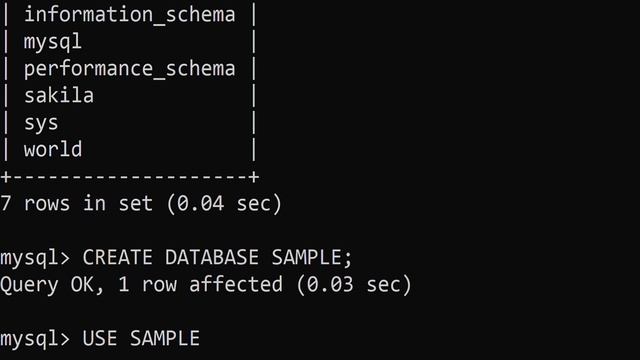Click the sys database entry
The height and width of the screenshot is (360, 640).
[x=41, y=123]
